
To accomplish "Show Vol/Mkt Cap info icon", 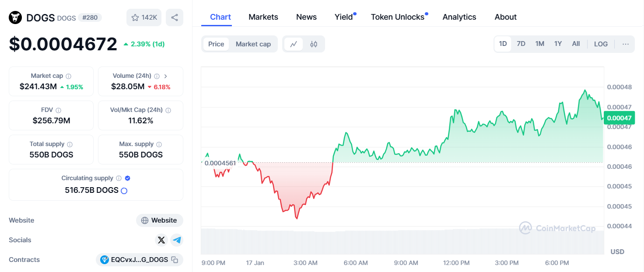I will (x=168, y=110).
